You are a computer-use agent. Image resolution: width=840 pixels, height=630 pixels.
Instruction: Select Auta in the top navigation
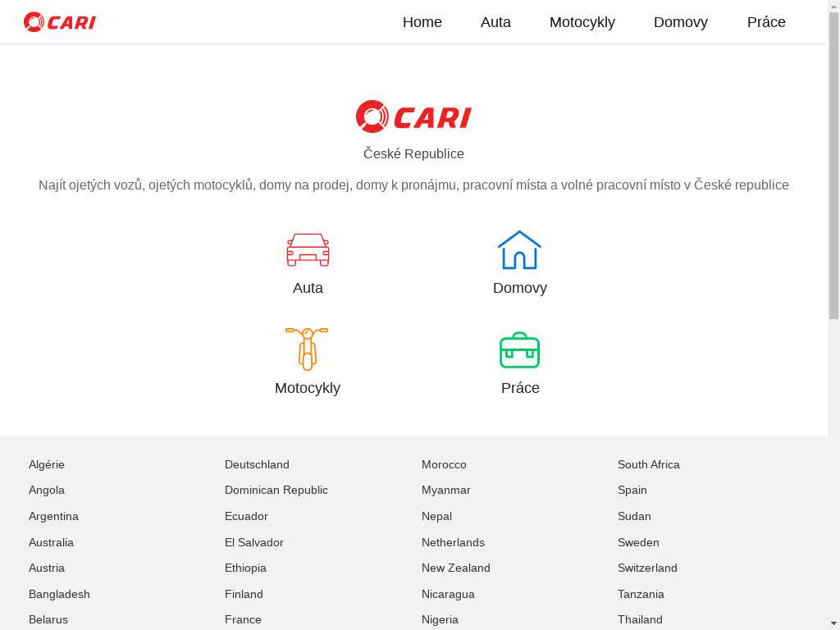(495, 22)
